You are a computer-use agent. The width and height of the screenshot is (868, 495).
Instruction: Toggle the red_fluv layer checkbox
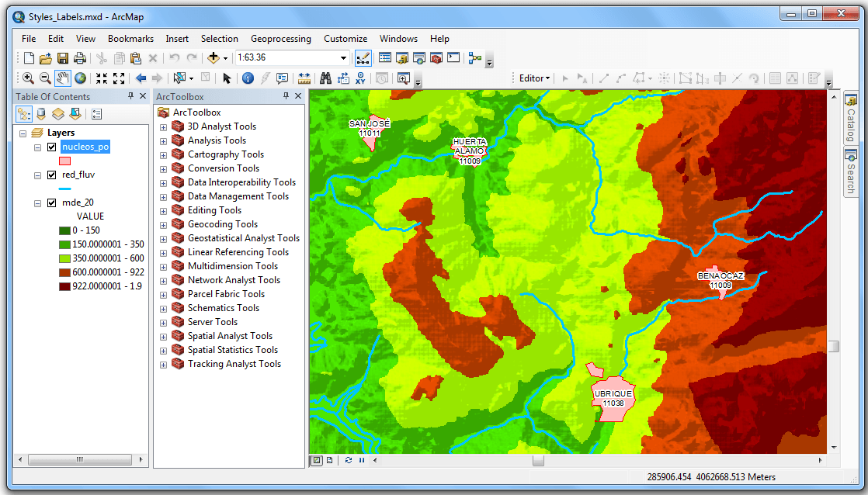[51, 175]
